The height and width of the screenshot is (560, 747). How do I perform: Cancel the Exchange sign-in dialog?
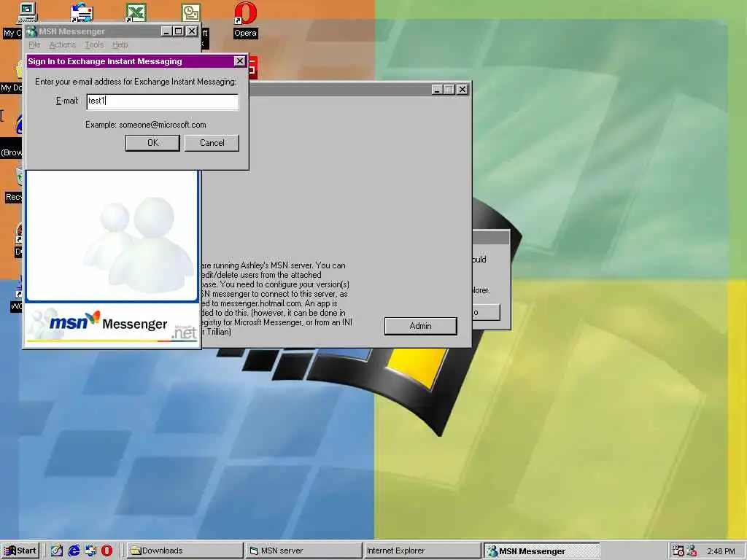click(212, 143)
